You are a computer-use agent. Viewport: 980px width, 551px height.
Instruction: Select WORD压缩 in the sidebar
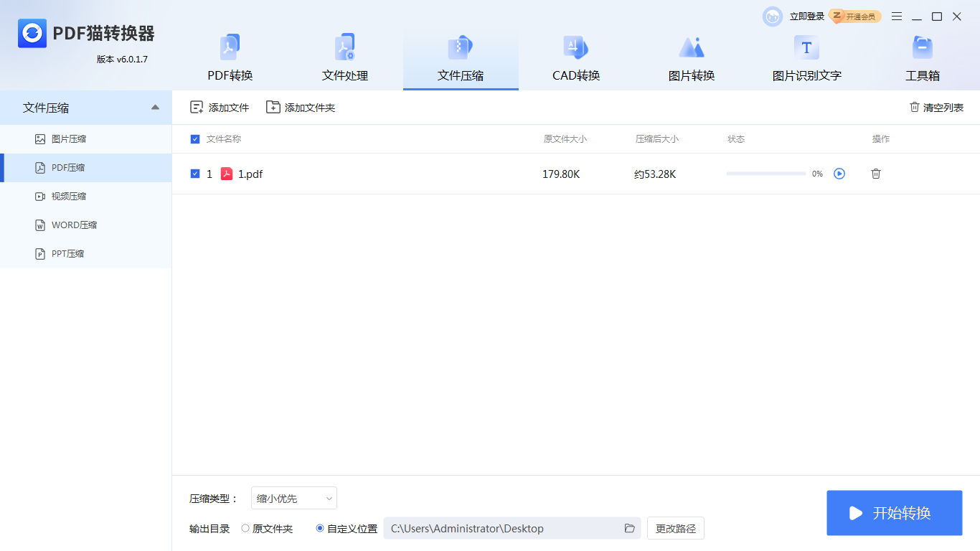pos(85,225)
